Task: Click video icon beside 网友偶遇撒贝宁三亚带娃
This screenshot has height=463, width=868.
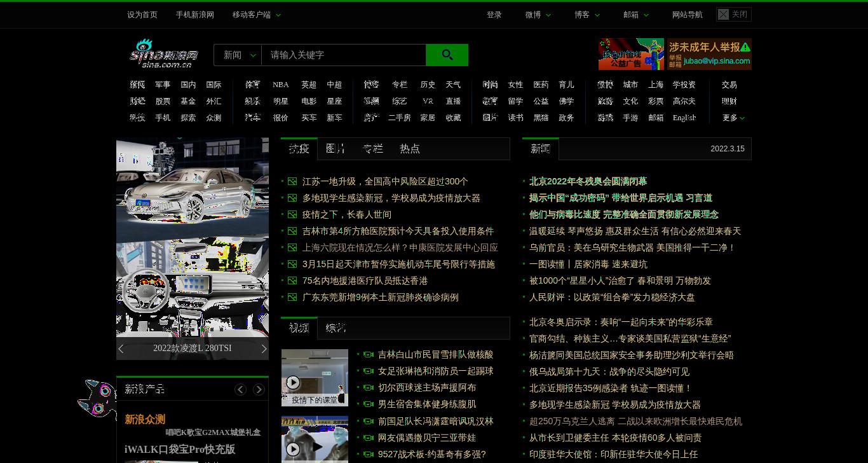Action: tap(368, 438)
